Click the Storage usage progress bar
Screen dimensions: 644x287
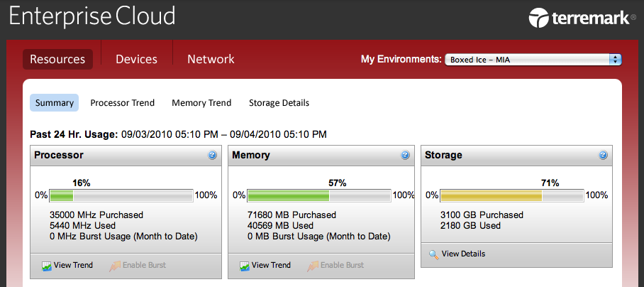pos(511,196)
